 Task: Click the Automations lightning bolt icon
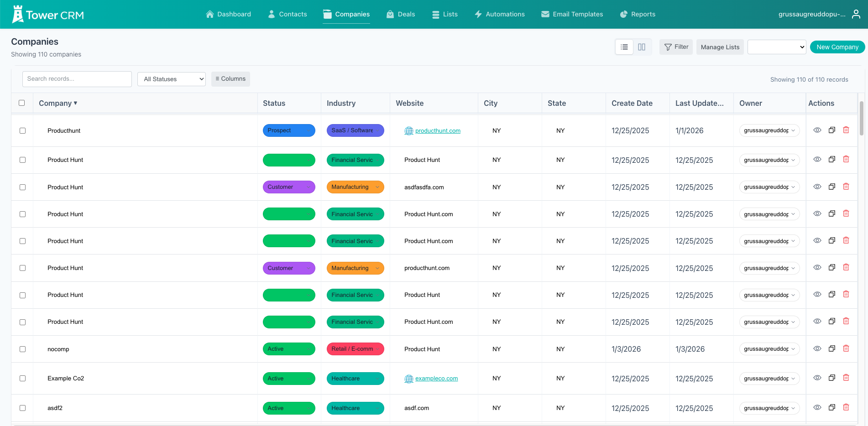point(477,14)
